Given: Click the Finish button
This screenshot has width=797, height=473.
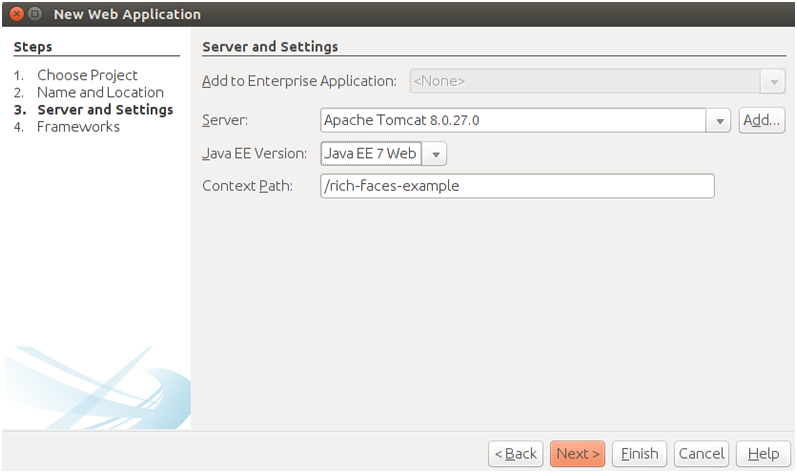Looking at the screenshot, I should pos(639,453).
